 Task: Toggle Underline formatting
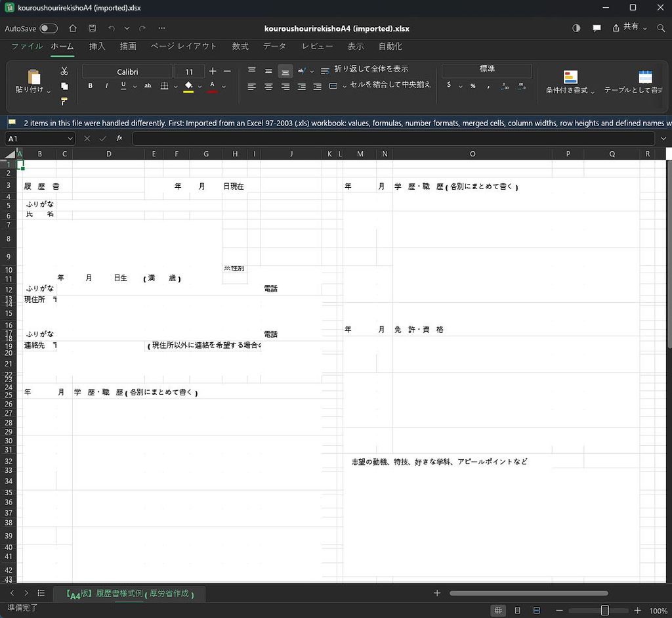point(123,86)
